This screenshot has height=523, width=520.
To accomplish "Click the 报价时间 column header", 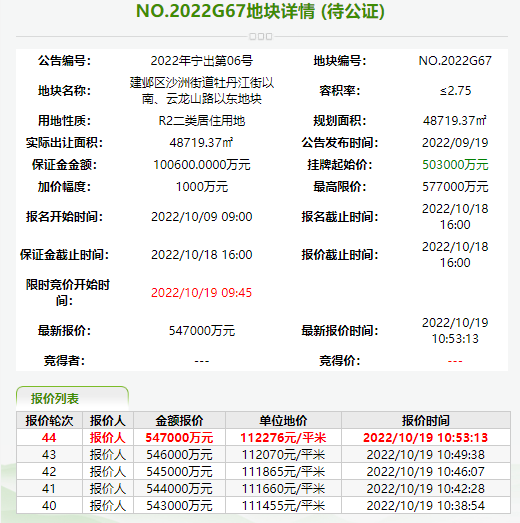I will [426, 420].
